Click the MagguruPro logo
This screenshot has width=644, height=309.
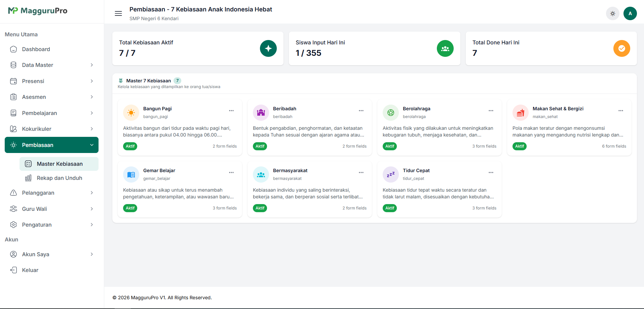[38, 11]
